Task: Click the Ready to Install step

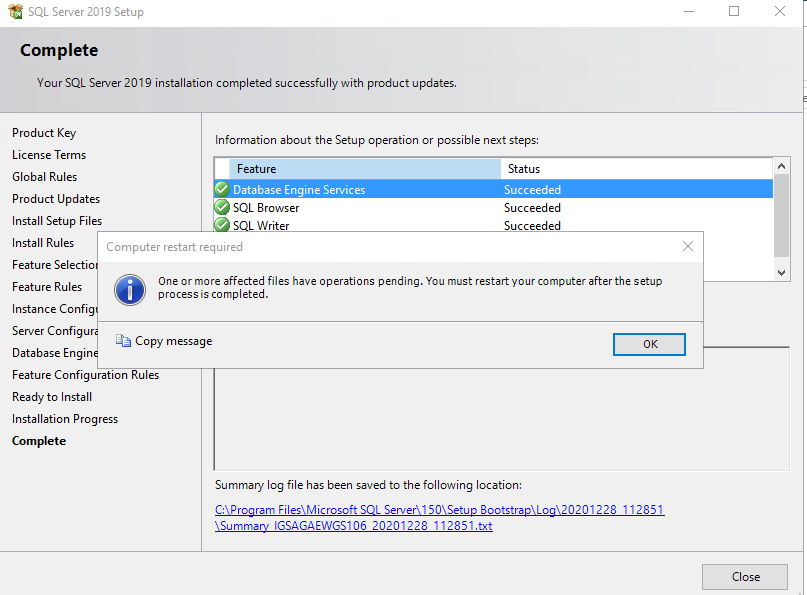Action: pyautogui.click(x=52, y=397)
